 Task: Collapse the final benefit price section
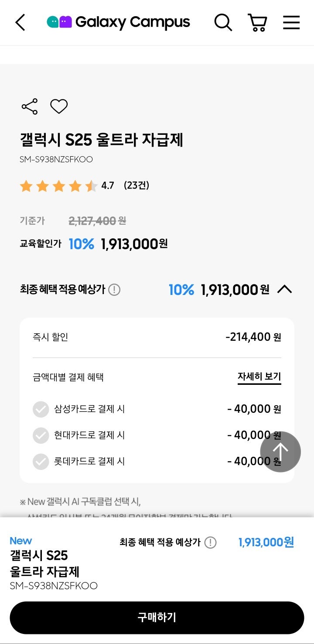click(x=284, y=289)
